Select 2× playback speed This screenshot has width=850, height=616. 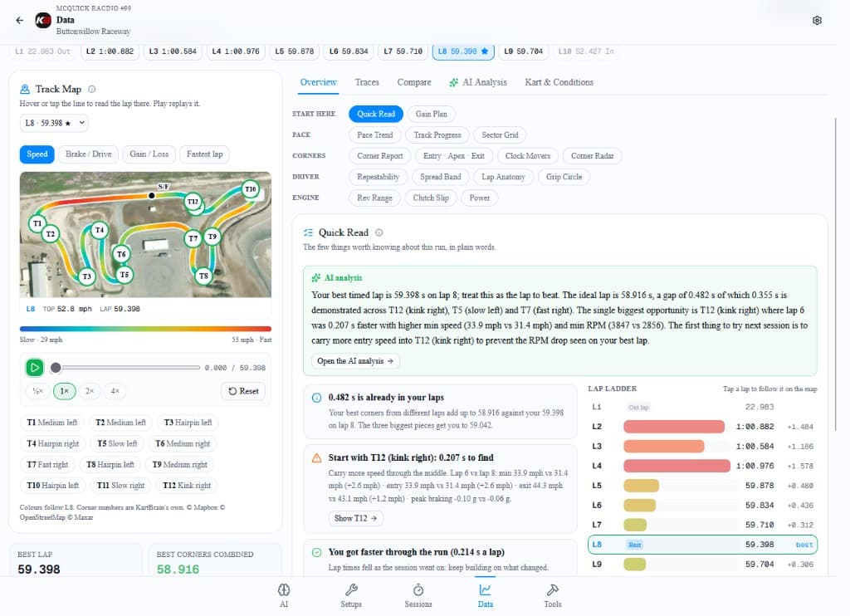pos(90,391)
